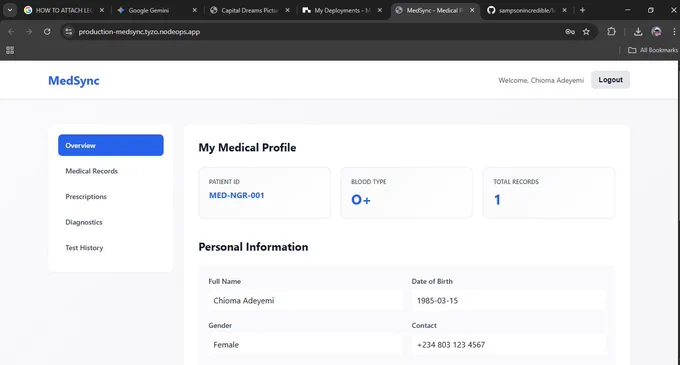This screenshot has height=365, width=680.
Task: Switch to the sampsonincredible GitHub tab
Action: click(x=527, y=10)
